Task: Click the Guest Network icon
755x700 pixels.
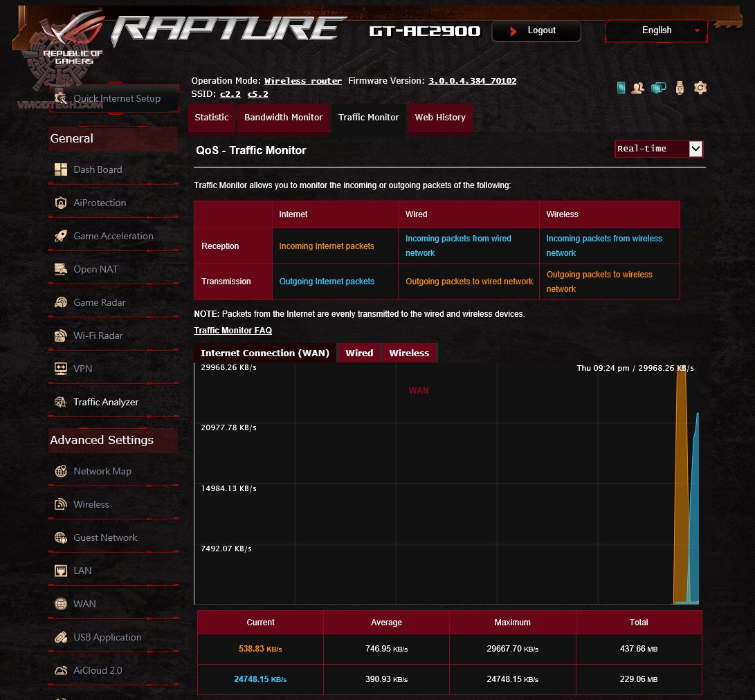Action: 61,537
